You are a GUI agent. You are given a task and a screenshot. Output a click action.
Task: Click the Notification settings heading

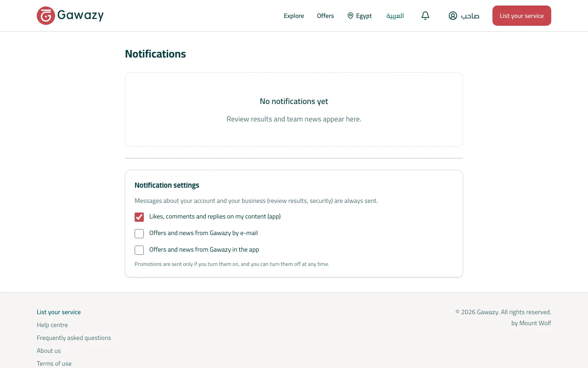(167, 185)
